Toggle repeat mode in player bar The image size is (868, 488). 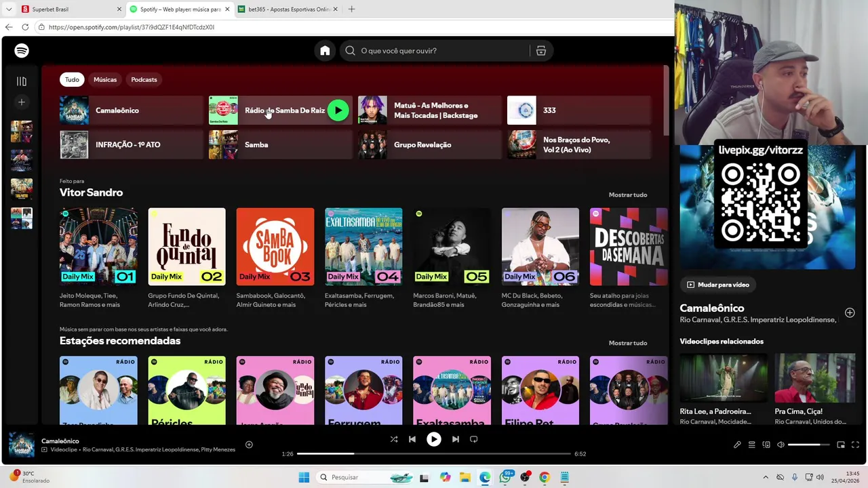pos(474,439)
